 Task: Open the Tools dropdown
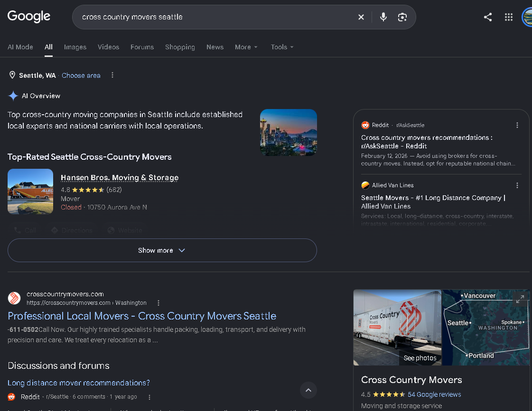pyautogui.click(x=282, y=47)
